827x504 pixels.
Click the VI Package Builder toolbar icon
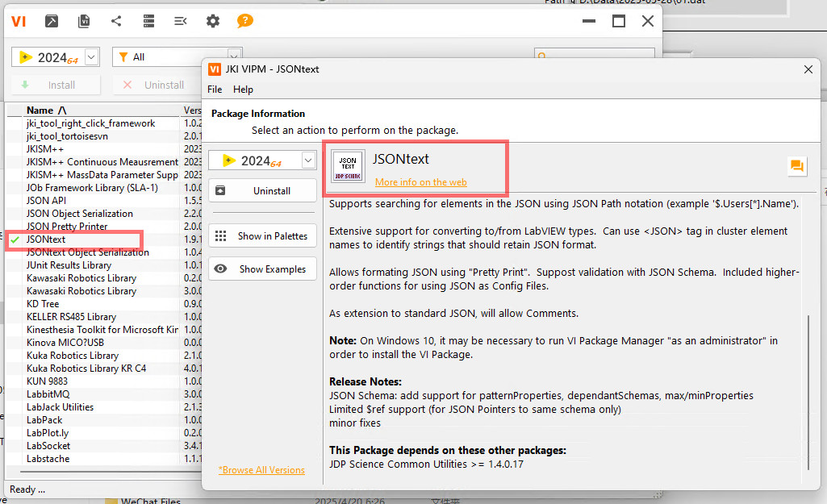pyautogui.click(x=51, y=22)
